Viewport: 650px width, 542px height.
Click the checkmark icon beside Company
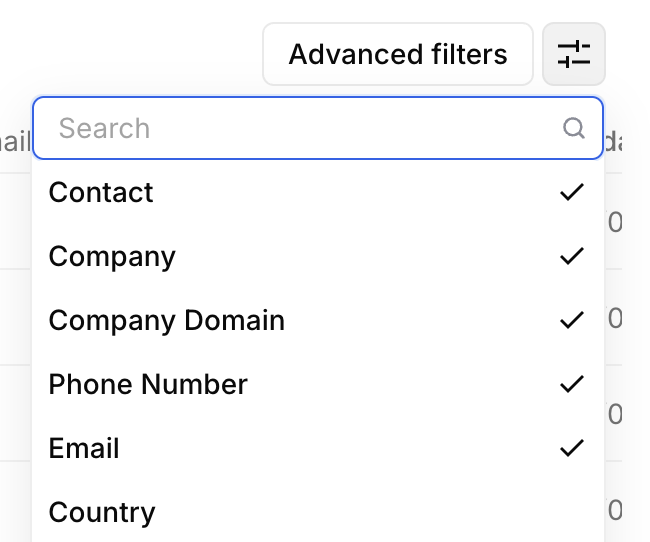coord(572,256)
